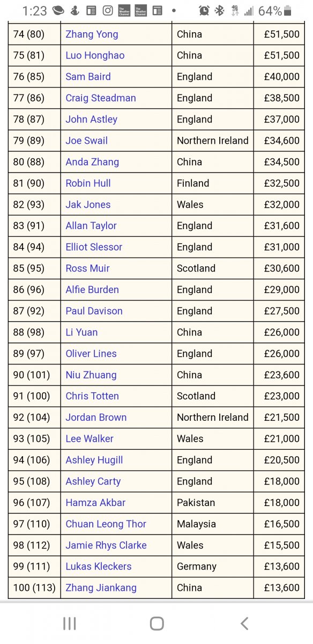The image size is (313, 644).
Task: Tap the battery indicator icon
Action: 288,11
